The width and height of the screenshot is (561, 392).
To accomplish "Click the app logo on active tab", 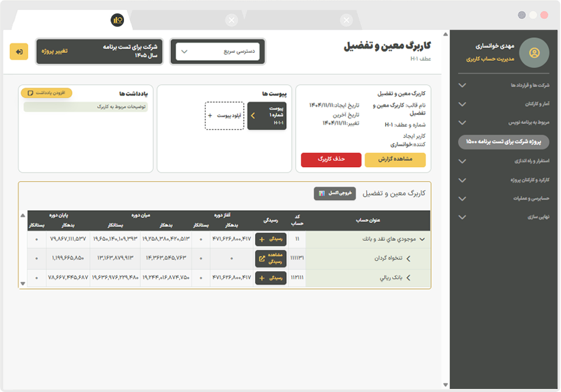I will click(x=117, y=20).
